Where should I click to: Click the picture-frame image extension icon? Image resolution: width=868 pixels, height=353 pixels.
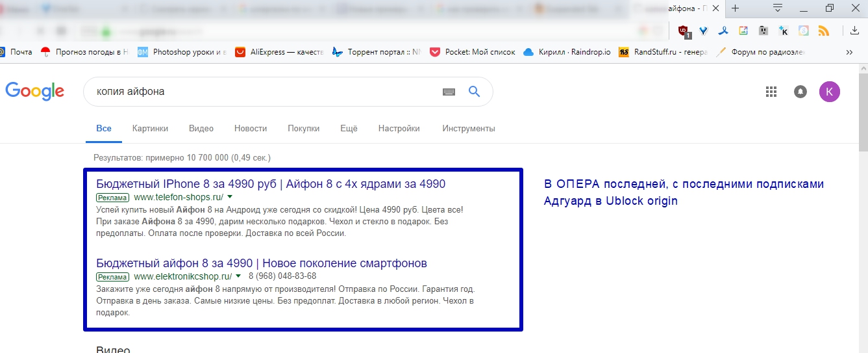[x=744, y=31]
